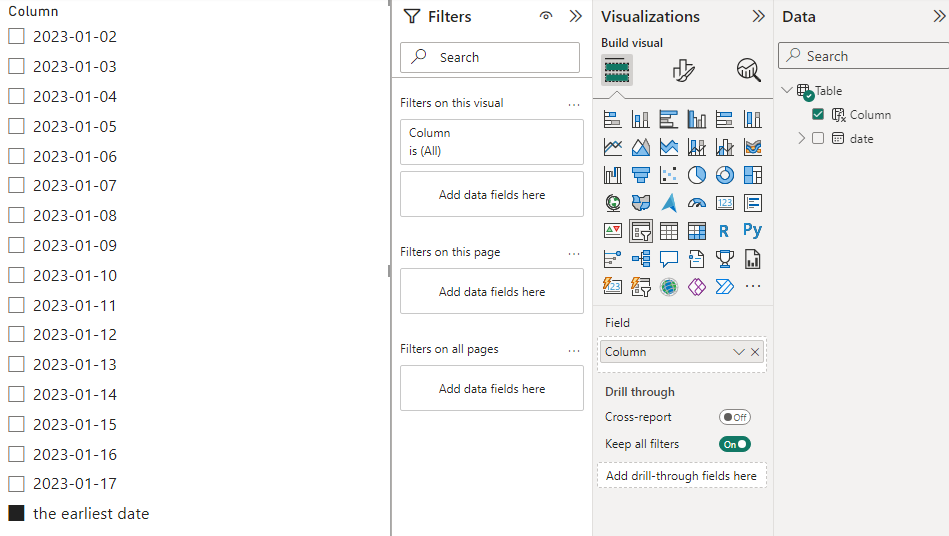Insert a Pie chart visual

click(697, 175)
